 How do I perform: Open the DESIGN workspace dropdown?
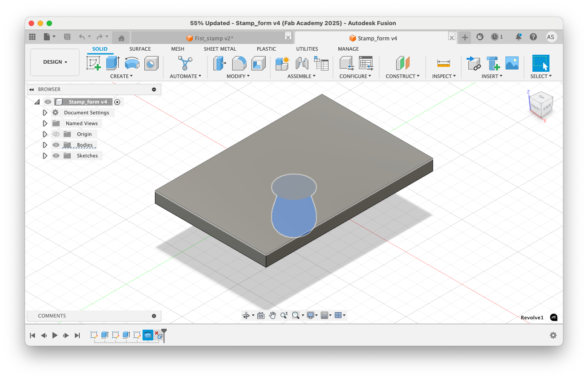(55, 62)
